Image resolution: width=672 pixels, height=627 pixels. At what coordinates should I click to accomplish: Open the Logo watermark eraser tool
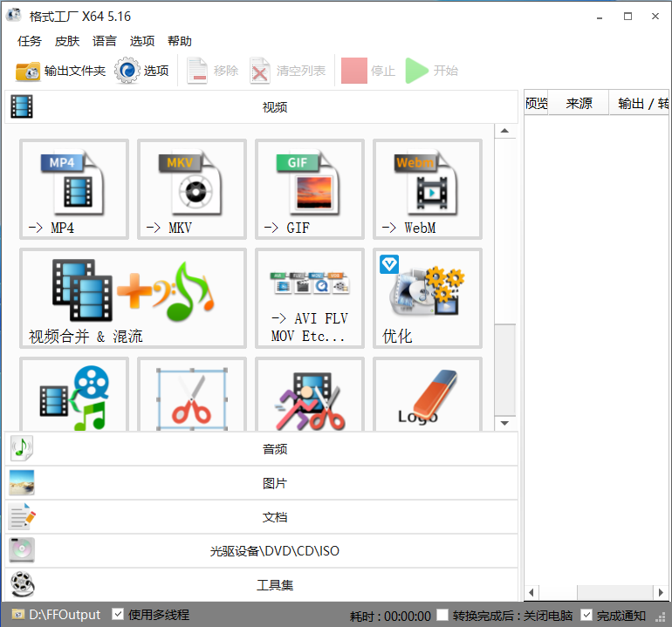[428, 397]
